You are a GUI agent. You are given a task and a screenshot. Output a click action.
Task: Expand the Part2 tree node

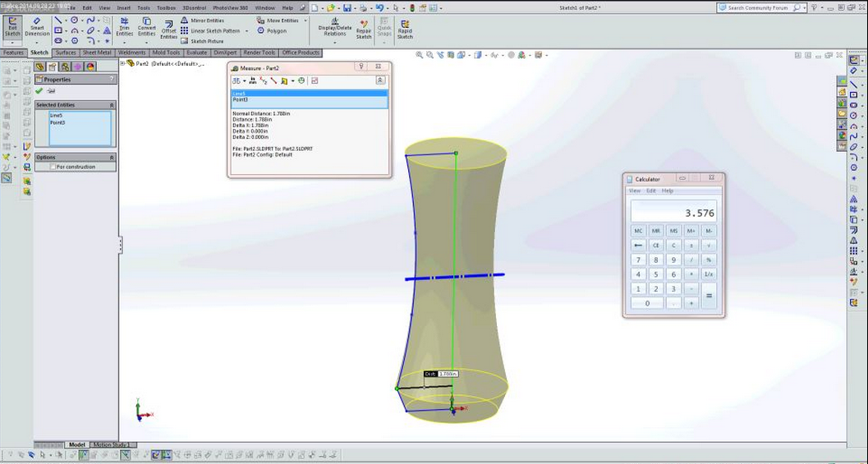coord(122,64)
